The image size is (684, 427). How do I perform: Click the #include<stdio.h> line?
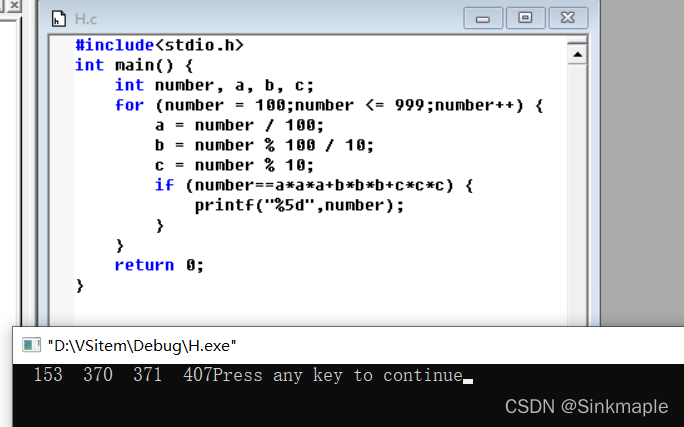[159, 45]
